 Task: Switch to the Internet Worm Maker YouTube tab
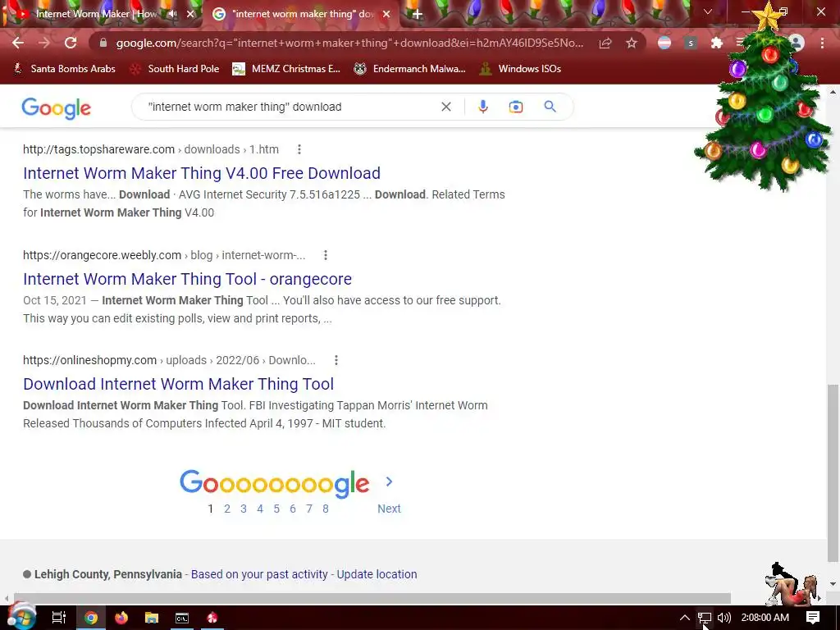tap(97, 14)
